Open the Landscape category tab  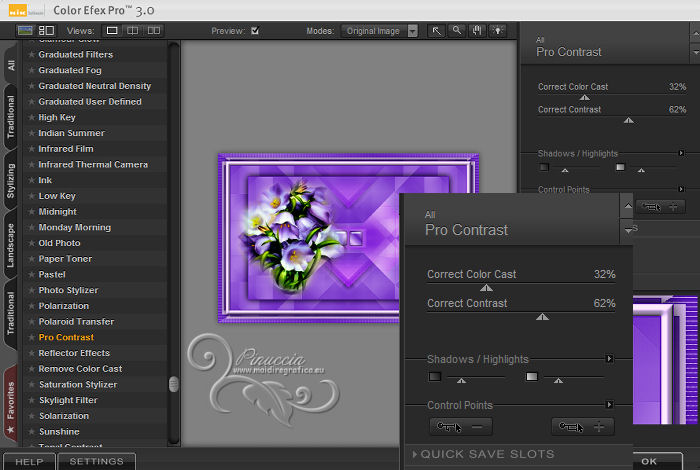pyautogui.click(x=11, y=245)
